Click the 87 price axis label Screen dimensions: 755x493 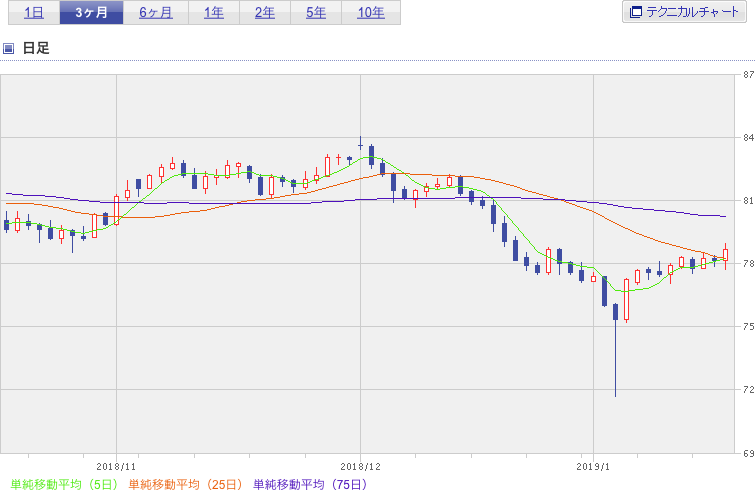point(748,75)
